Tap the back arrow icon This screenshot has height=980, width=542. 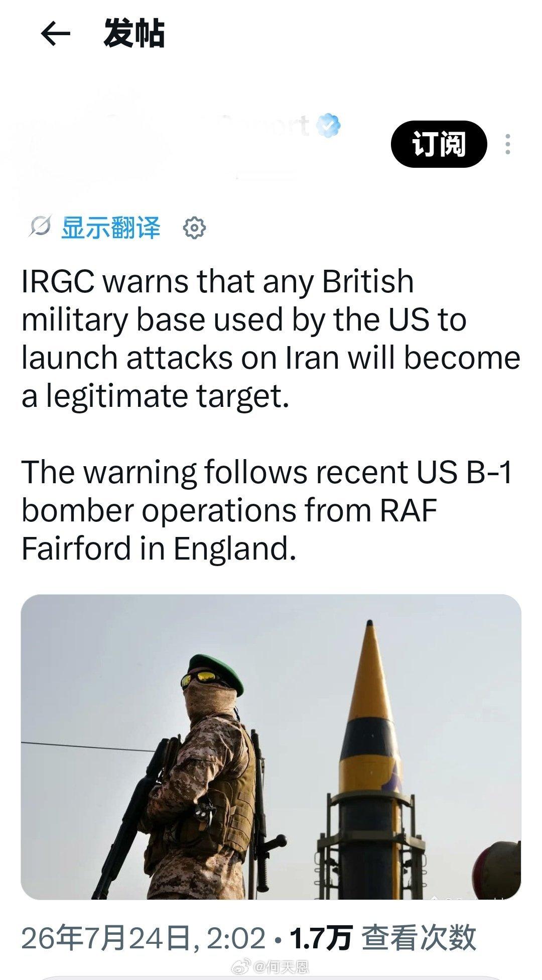pyautogui.click(x=55, y=35)
